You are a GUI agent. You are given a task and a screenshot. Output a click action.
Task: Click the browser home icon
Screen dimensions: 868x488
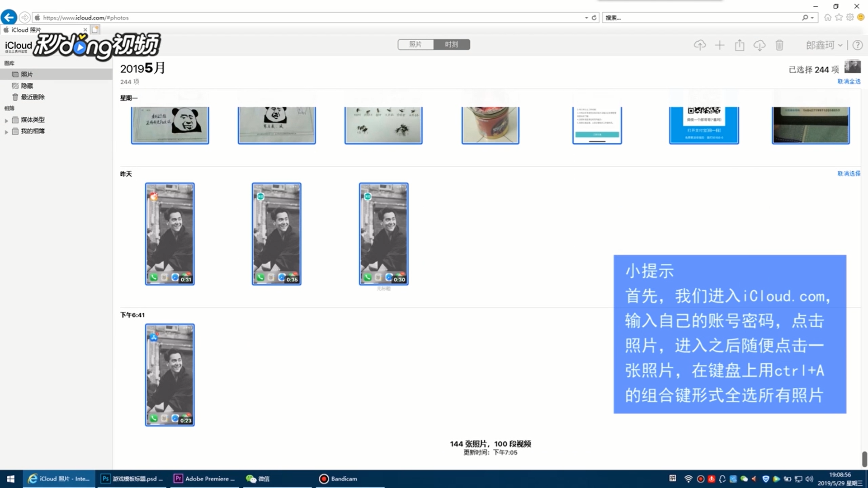tap(828, 18)
